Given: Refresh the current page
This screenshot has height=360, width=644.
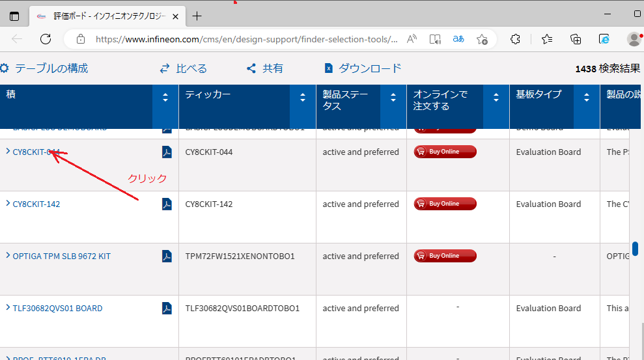Looking at the screenshot, I should [x=46, y=39].
